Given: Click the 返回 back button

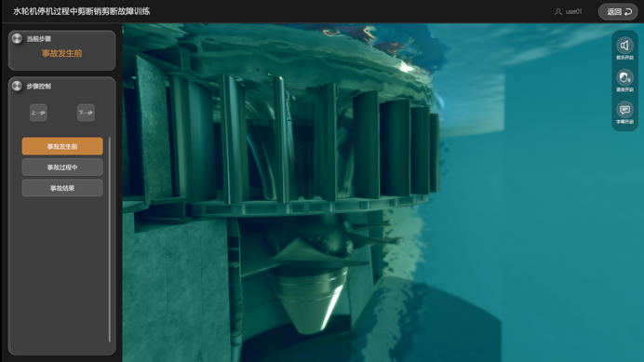Looking at the screenshot, I should [x=618, y=11].
